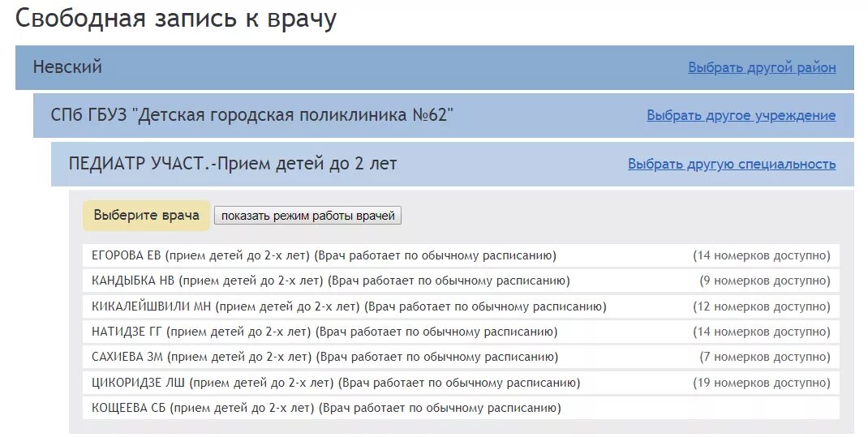
Task: Click the 19 номерков доступно text
Action: point(762,383)
